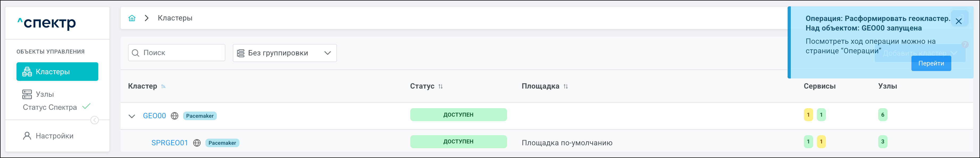Collapse the GEO00 cluster row
Screen dimensions: 980x158
click(x=132, y=116)
